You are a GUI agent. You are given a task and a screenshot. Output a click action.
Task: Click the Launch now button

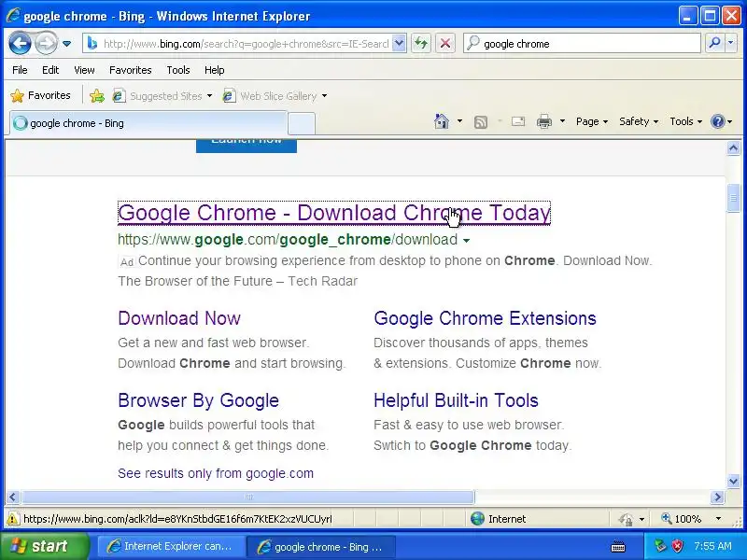point(247,146)
